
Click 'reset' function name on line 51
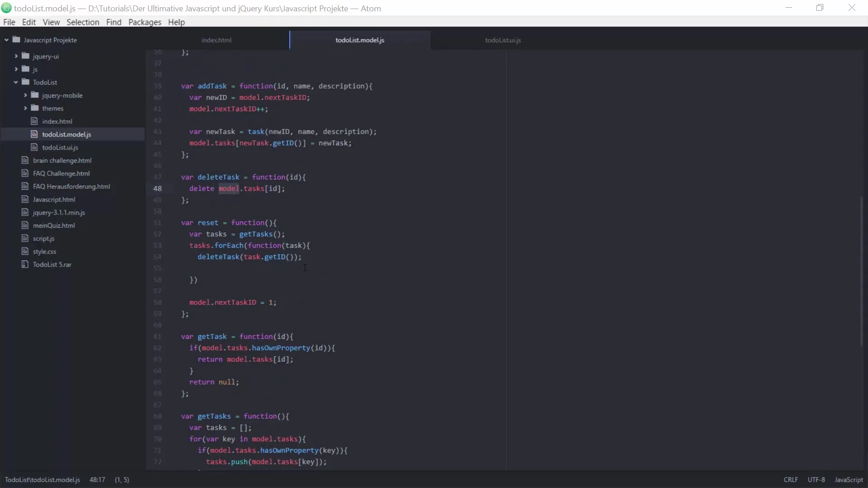[208, 223]
